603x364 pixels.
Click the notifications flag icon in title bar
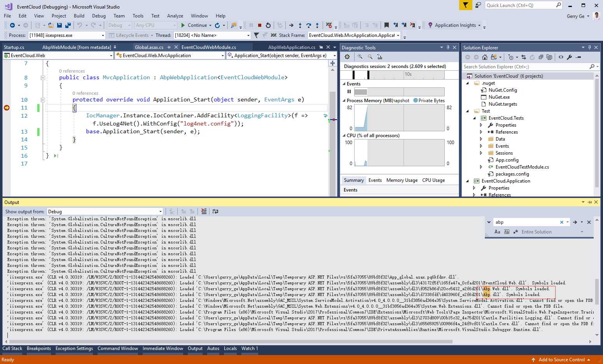(x=465, y=5)
